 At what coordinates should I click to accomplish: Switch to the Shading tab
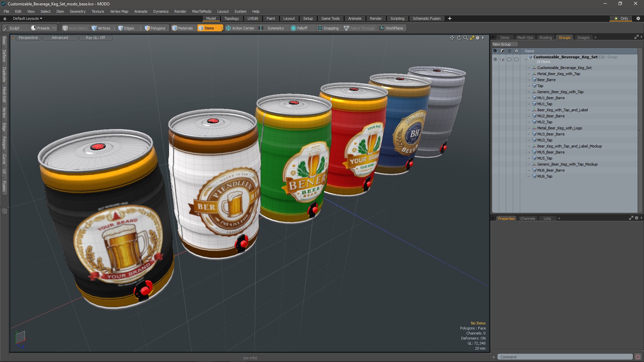coord(545,38)
